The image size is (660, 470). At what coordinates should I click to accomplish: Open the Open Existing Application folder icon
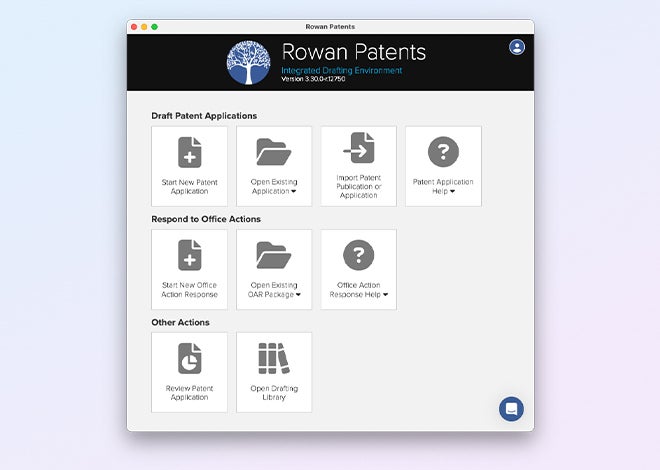pyautogui.click(x=274, y=152)
